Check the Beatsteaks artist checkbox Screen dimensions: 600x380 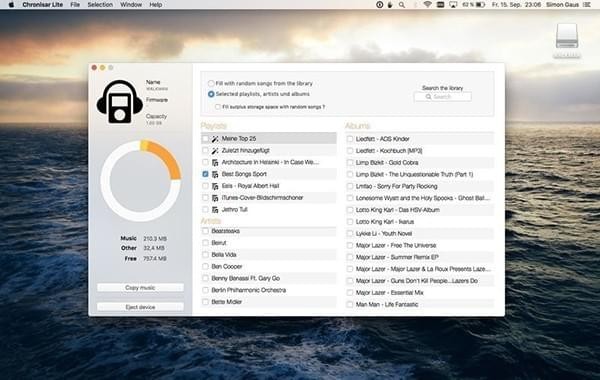205,231
